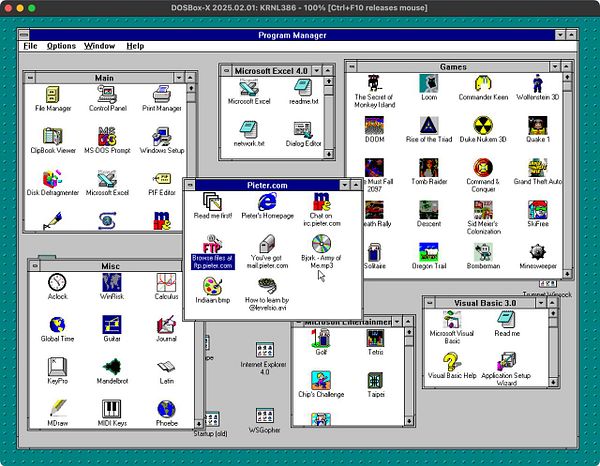Click the Microsoft Excel 4.0 scroll down arrow
Screen dimensions: 600x466
click(328, 154)
